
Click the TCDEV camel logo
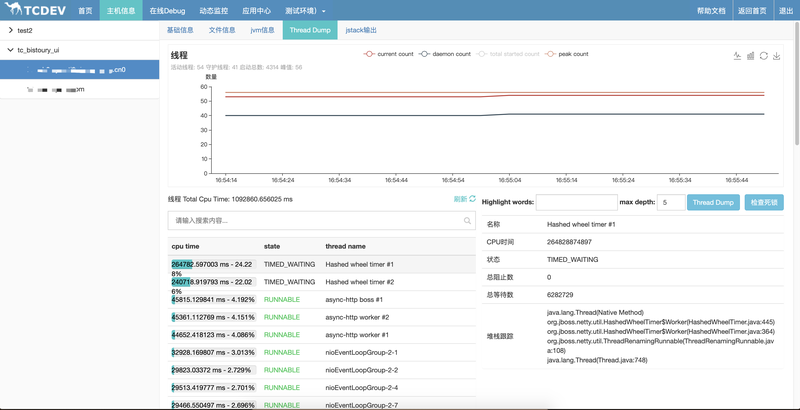(13, 10)
